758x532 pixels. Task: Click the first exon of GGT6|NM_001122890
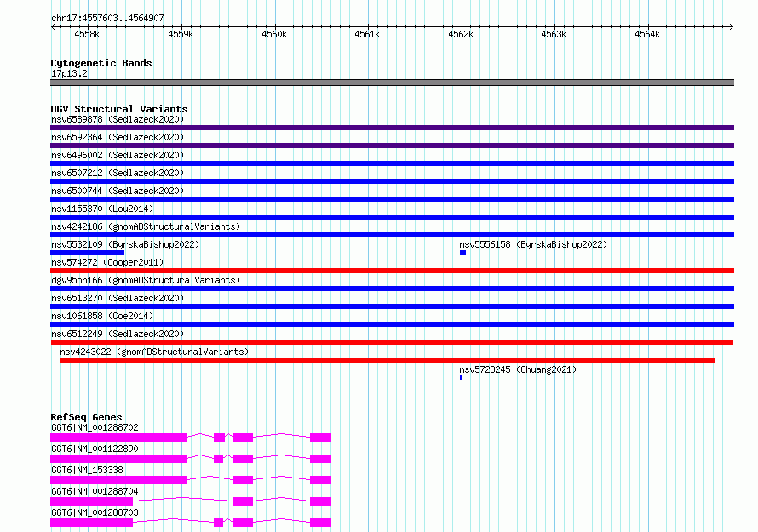[x=119, y=459]
